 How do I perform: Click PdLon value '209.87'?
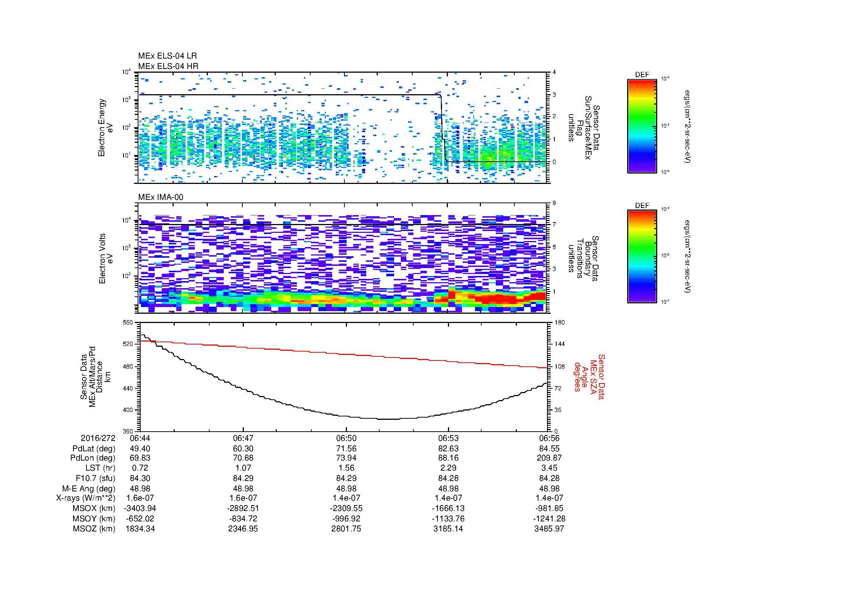[550, 458]
